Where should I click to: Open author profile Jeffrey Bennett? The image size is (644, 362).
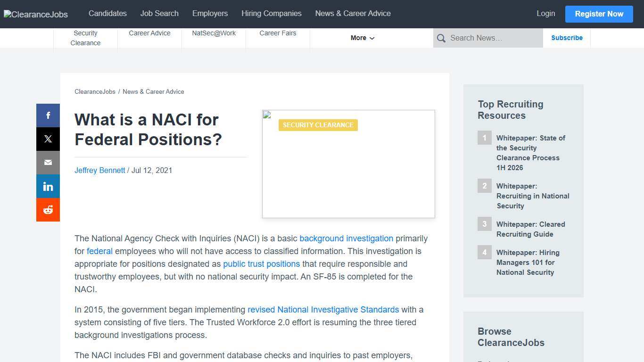pyautogui.click(x=99, y=170)
